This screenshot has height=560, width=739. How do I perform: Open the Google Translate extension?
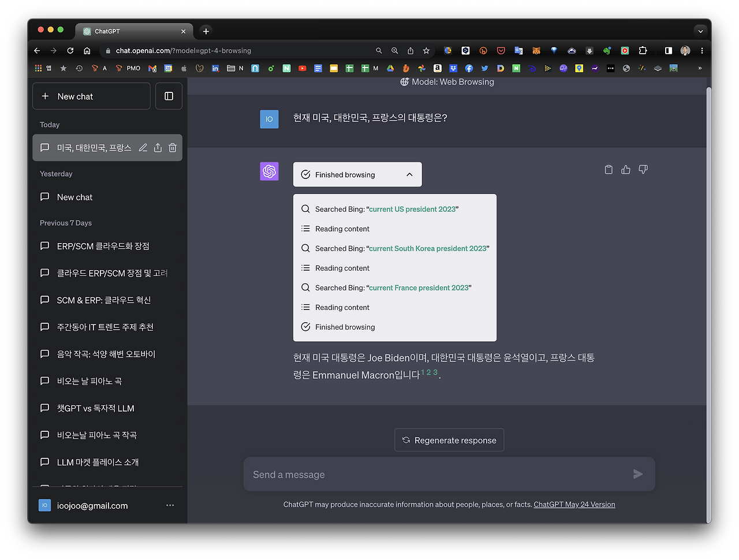pyautogui.click(x=518, y=51)
